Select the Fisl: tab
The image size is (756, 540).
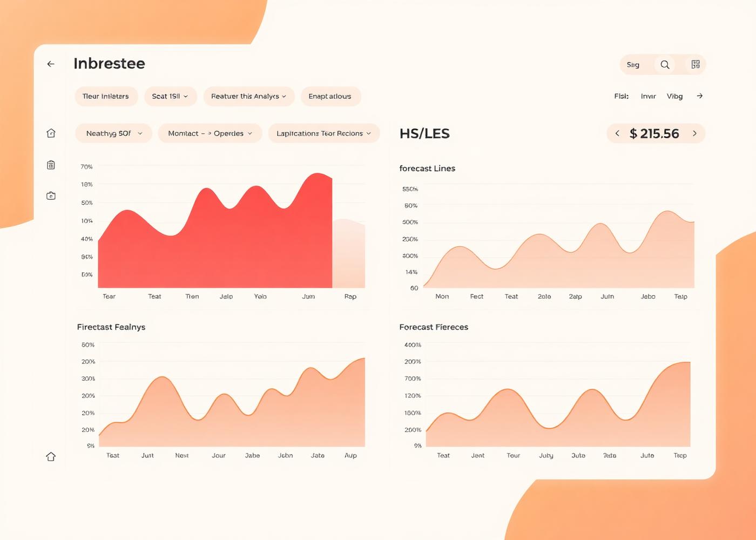click(621, 96)
